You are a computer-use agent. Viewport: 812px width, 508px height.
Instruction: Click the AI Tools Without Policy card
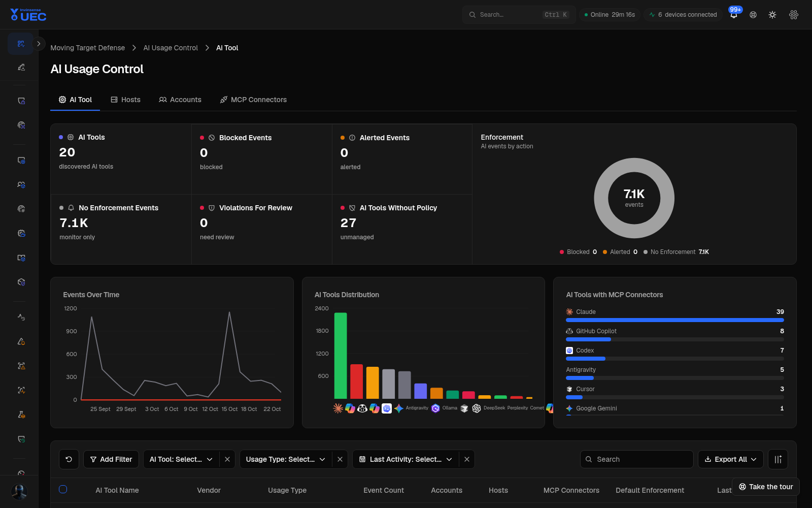click(402, 229)
